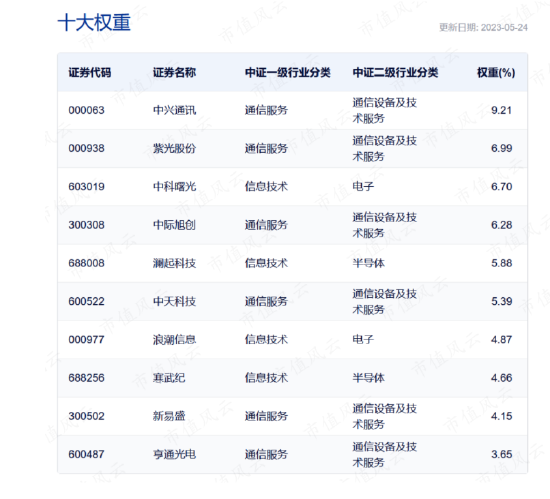Click 电子 in the 浪潮信息 row
Image resolution: width=550 pixels, height=499 pixels.
(363, 339)
